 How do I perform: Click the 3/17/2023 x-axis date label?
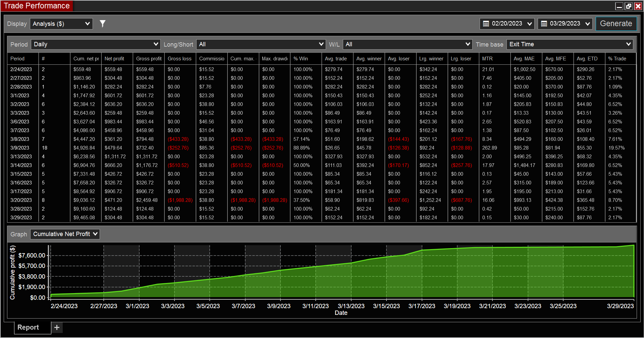tap(422, 306)
